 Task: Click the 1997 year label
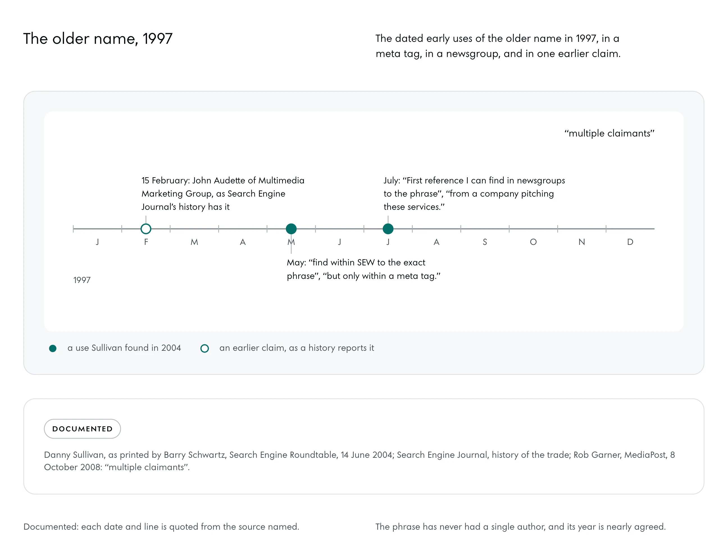82,280
